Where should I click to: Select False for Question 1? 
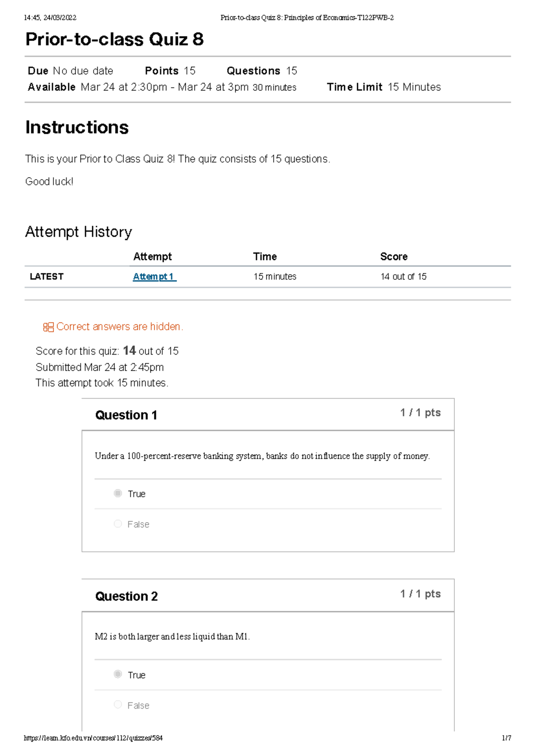click(x=118, y=524)
